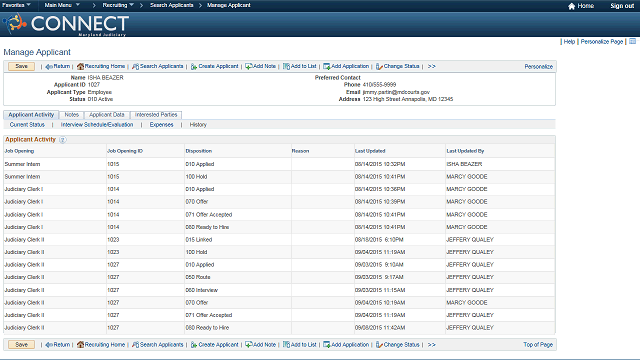
Task: Switch to the Applicant Data tab
Action: point(107,115)
